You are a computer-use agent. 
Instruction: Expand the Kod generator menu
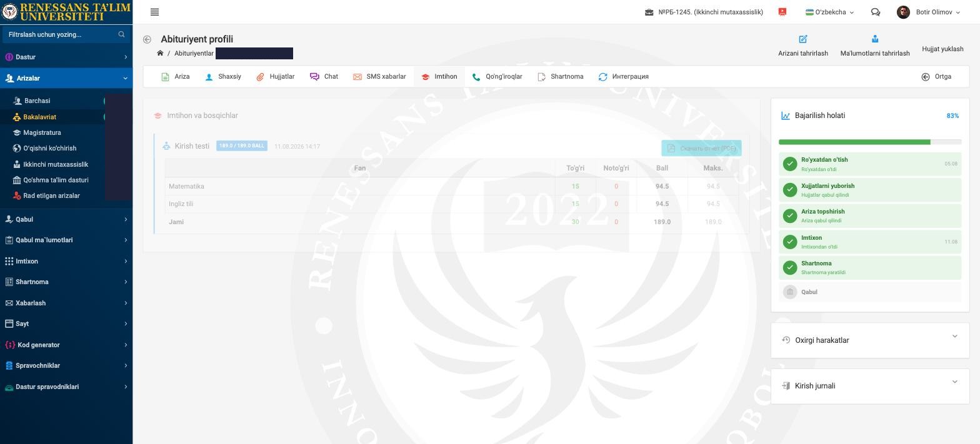click(x=66, y=345)
